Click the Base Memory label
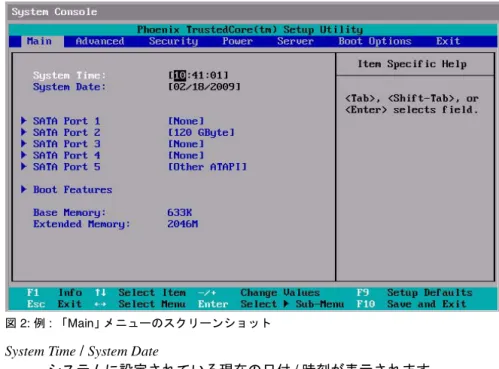Screen dimensions: 499x369 tap(69, 213)
